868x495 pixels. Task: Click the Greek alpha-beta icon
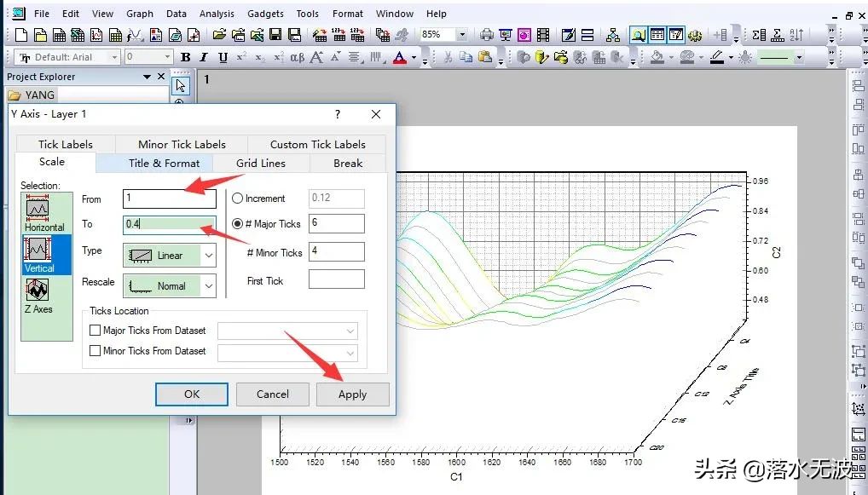(298, 57)
